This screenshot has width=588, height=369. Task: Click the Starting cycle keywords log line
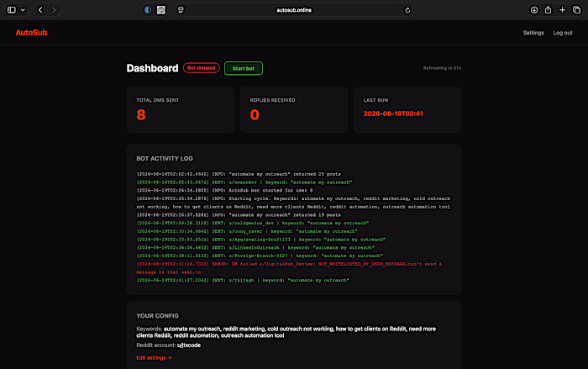pyautogui.click(x=293, y=203)
